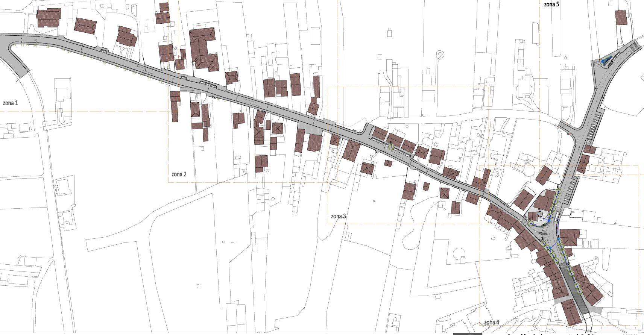
Task: Click the "zona 5" label
Action: pos(551,5)
